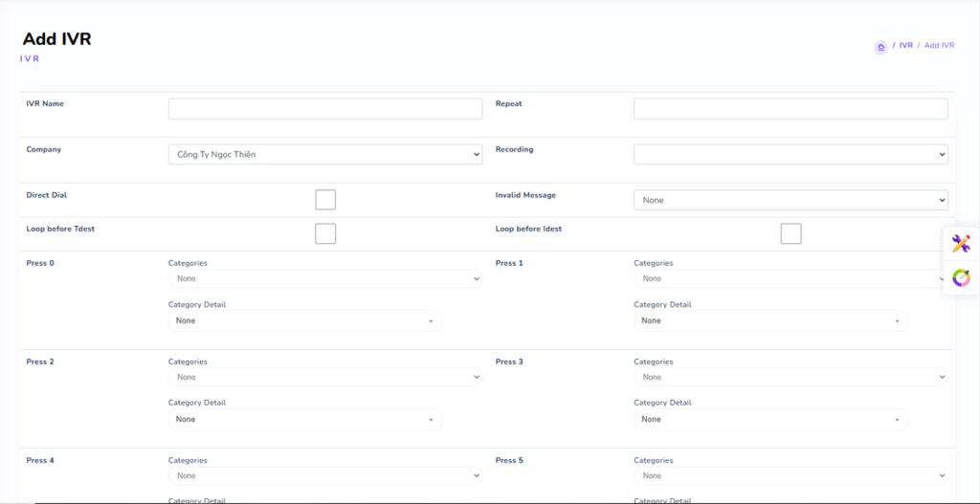The image size is (980, 504).
Task: Click the IVR breadcrumb link
Action: pos(905,46)
